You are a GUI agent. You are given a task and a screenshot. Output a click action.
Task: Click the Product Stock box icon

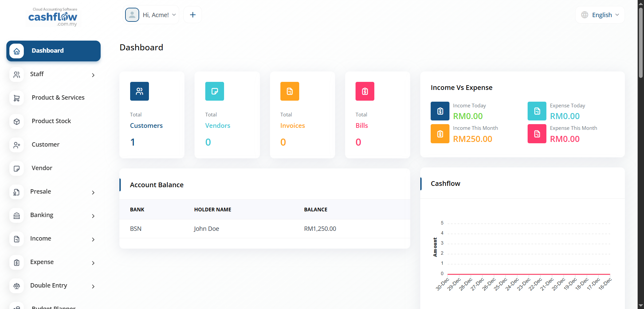pyautogui.click(x=17, y=121)
